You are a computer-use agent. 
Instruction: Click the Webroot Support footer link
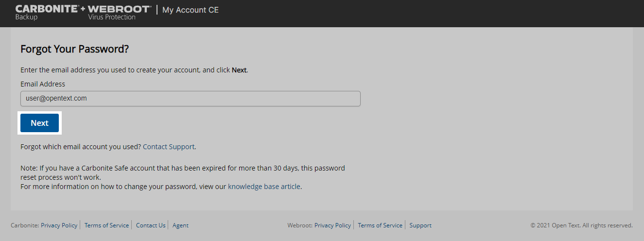pos(420,225)
